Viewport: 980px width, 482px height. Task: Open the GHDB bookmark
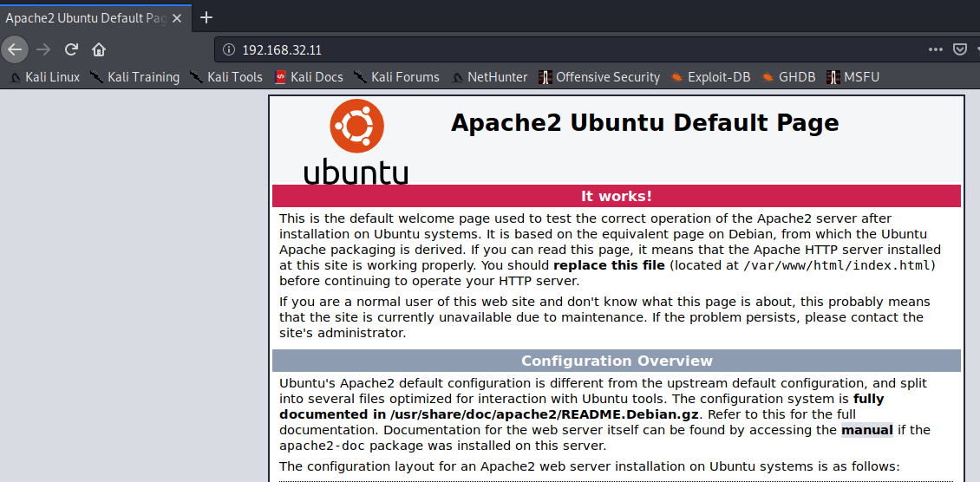(788, 77)
